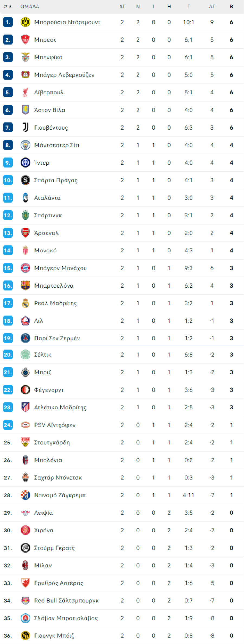Open the Liverpool club logo
The image size is (244, 644).
25,92
